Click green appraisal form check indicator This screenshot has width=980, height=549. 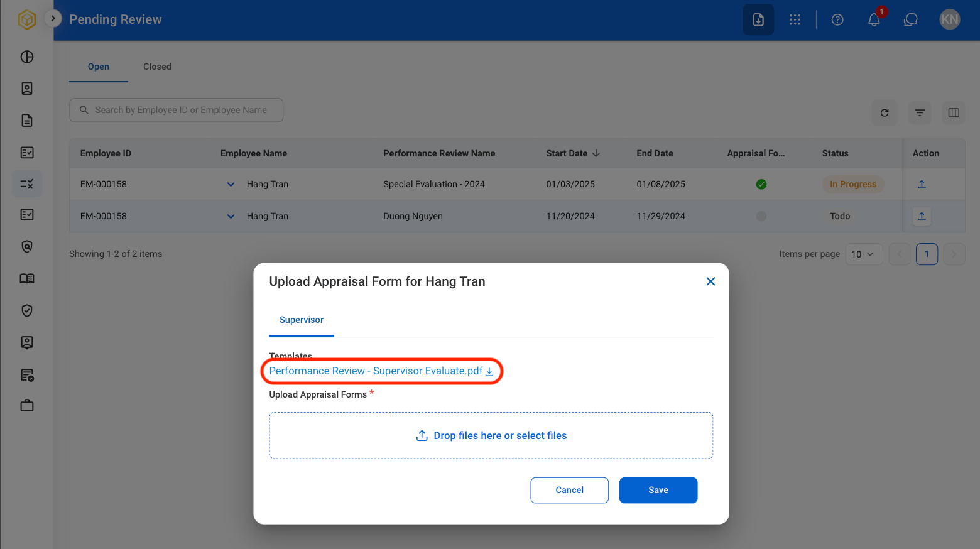point(761,184)
